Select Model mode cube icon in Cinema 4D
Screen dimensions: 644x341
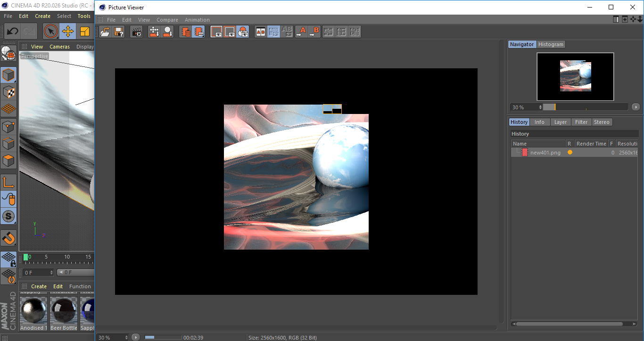pyautogui.click(x=8, y=75)
